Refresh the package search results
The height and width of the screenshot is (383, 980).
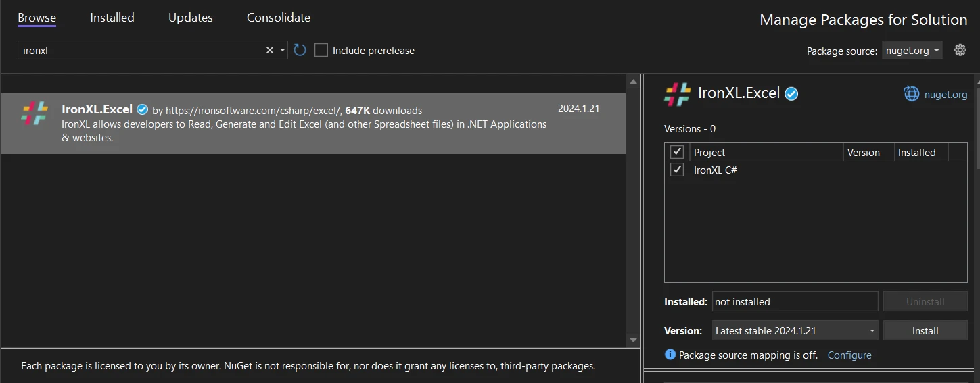click(300, 50)
